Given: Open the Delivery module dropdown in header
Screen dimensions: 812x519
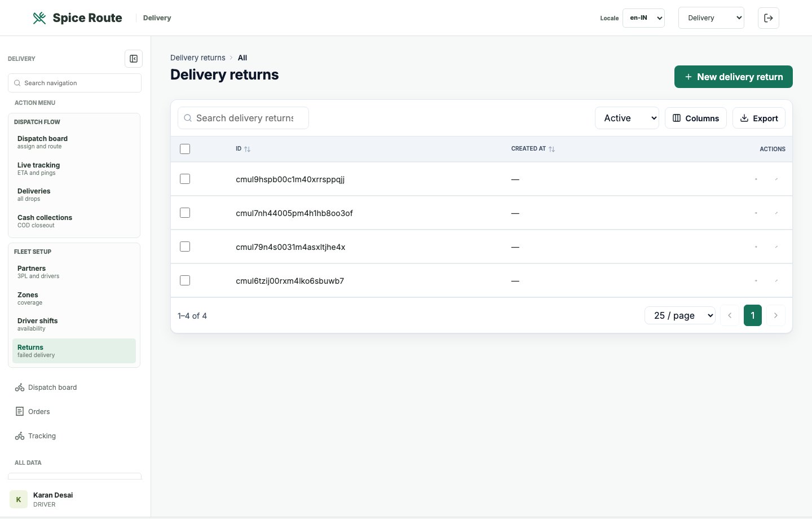Looking at the screenshot, I should tap(711, 18).
